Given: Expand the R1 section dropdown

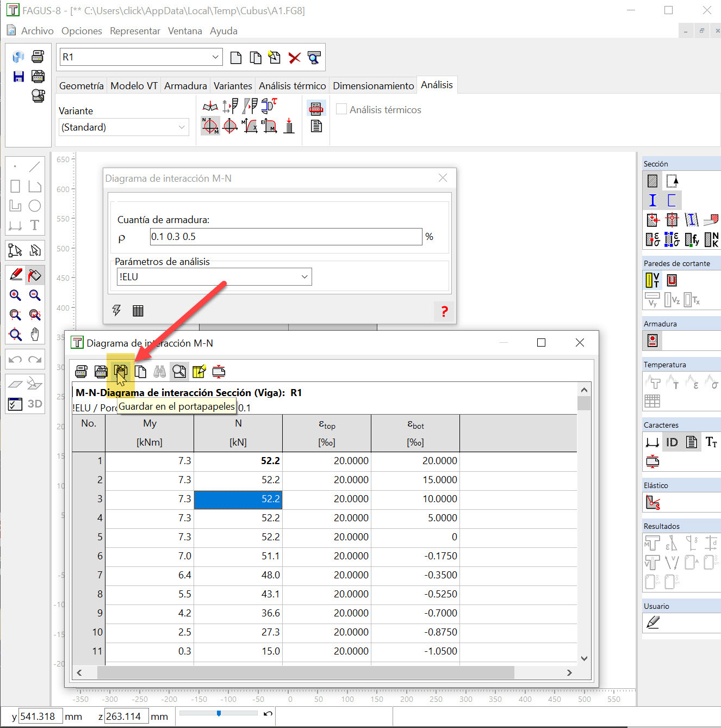Looking at the screenshot, I should (x=215, y=57).
